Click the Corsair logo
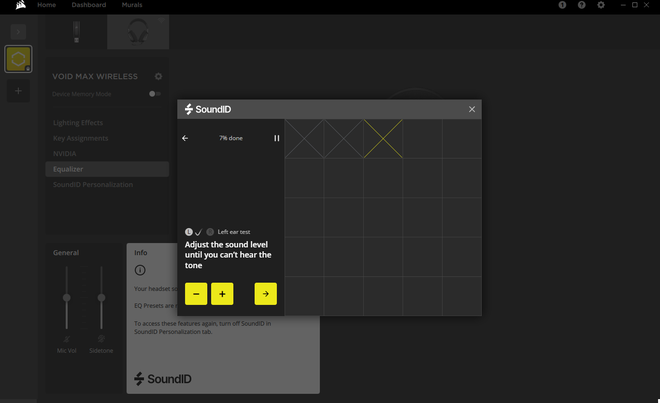Viewport: 660px width, 403px height. [16, 5]
